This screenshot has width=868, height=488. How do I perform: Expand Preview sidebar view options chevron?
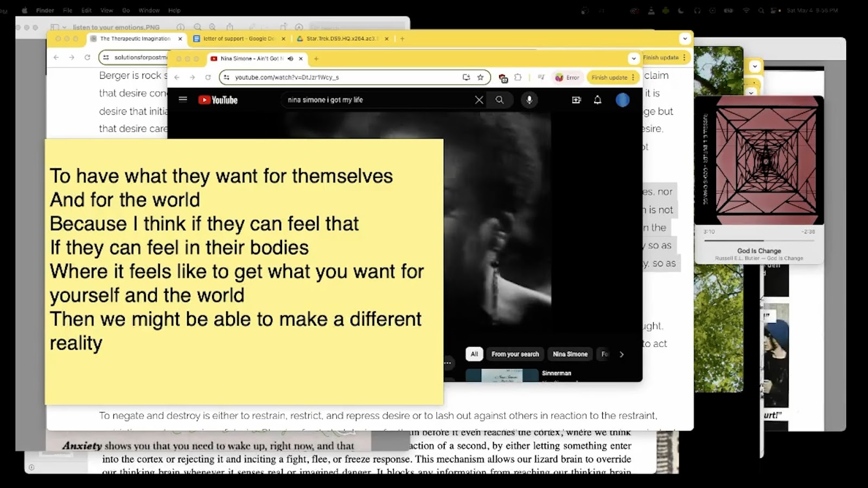tap(65, 27)
